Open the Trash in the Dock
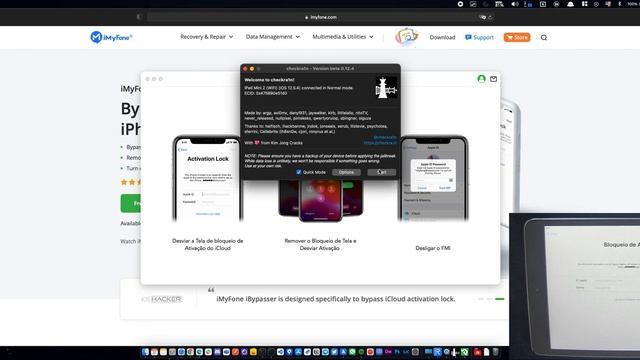Viewport: 640px width, 360px height. pyautogui.click(x=496, y=352)
